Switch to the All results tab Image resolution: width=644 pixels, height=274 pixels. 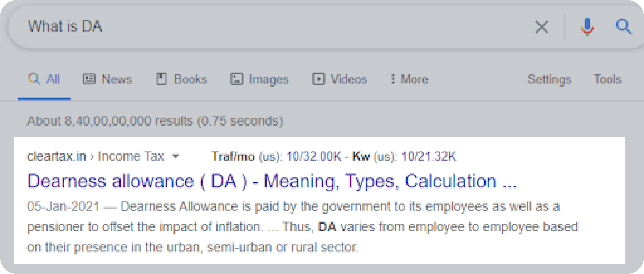(53, 79)
